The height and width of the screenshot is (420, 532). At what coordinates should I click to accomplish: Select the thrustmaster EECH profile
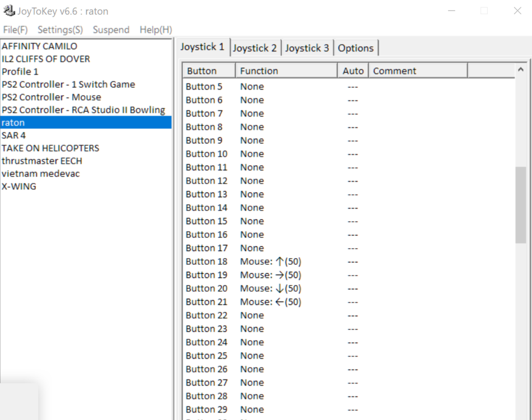pos(86,161)
